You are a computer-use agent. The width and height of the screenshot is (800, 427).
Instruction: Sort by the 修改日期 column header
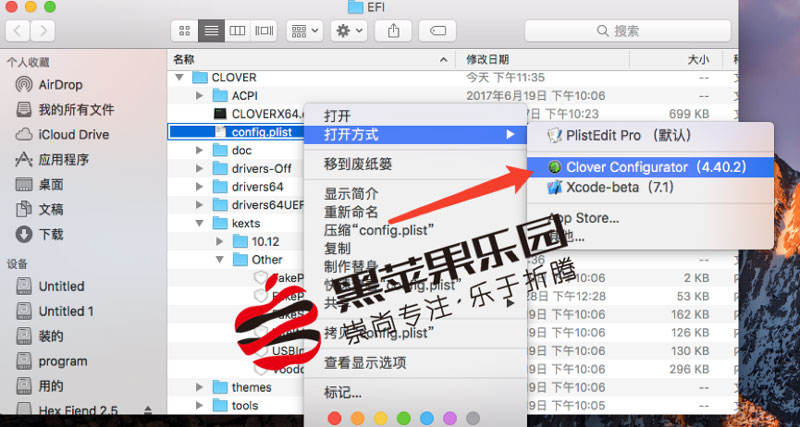click(542, 60)
